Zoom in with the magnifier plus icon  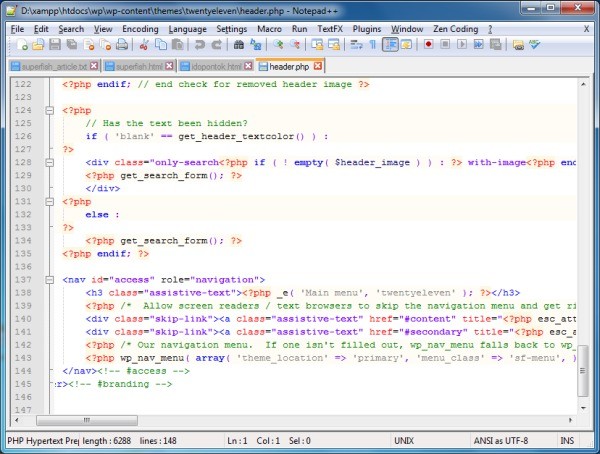[278, 45]
